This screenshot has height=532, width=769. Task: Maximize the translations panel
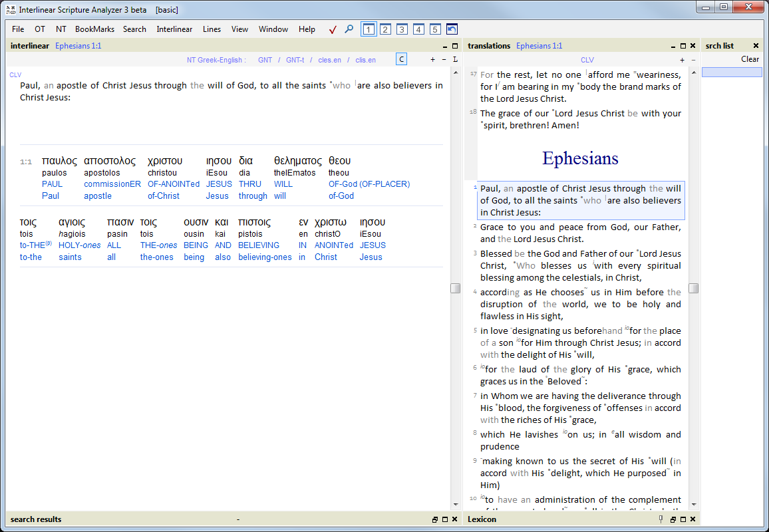coord(683,46)
